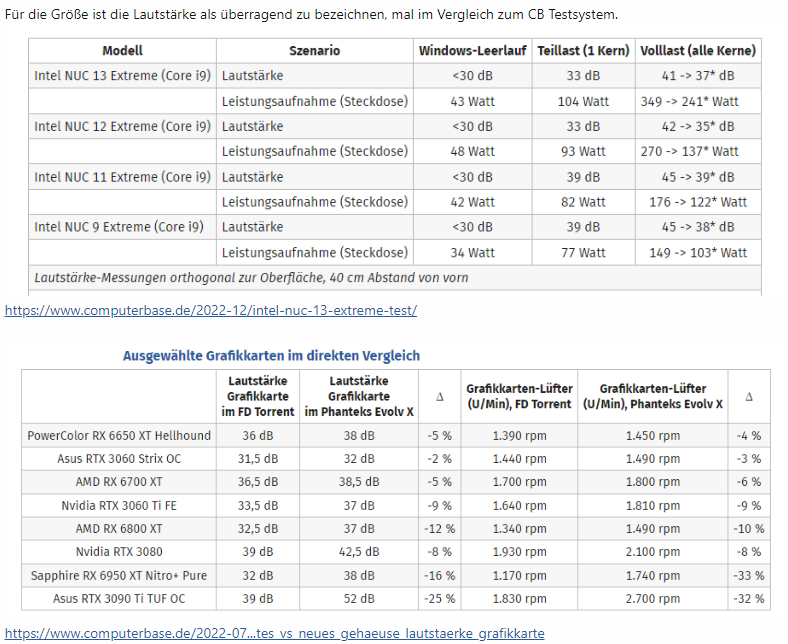Open the intel-nuc-13-extreme-test link
Image resolution: width=788 pixels, height=644 pixels.
point(211,311)
